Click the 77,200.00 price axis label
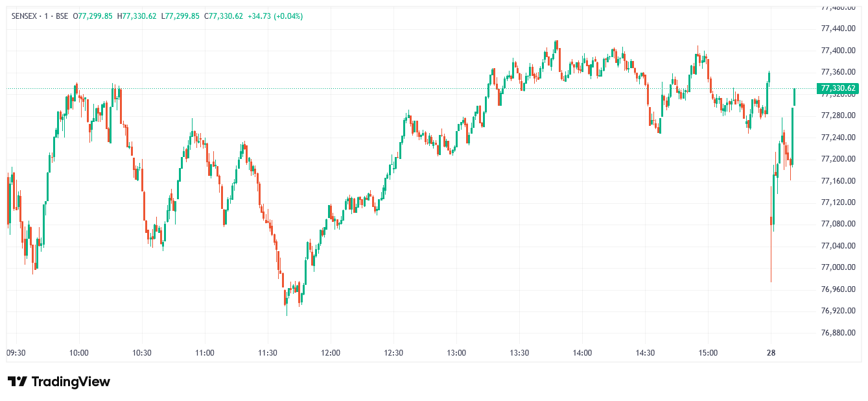This screenshot has width=868, height=401. pyautogui.click(x=839, y=159)
